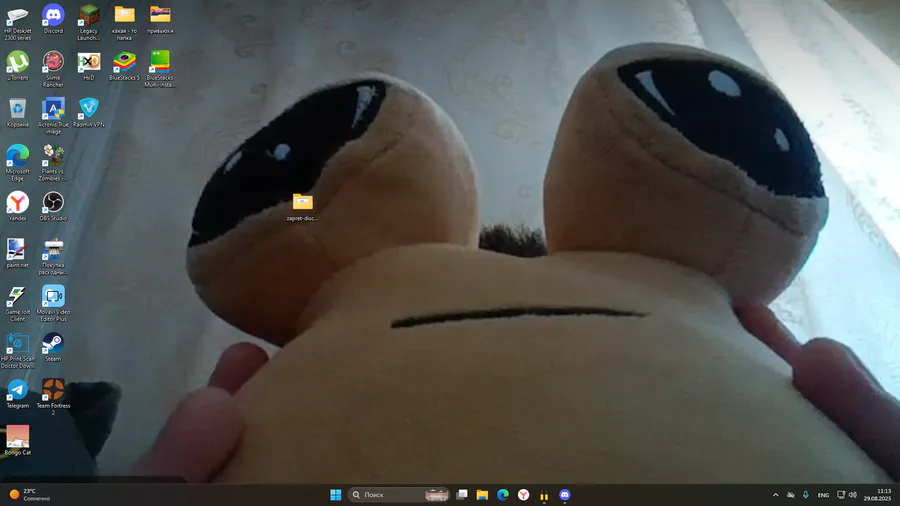
Task: Open the Windows Start menu
Action: click(336, 495)
